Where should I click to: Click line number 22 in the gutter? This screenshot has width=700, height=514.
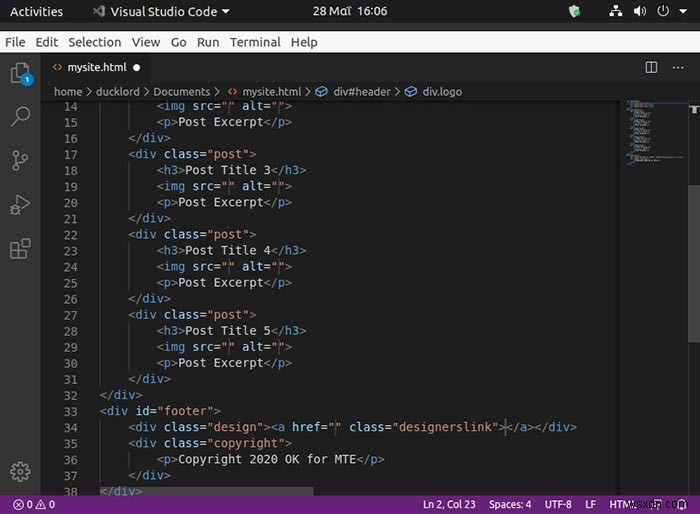click(71, 235)
